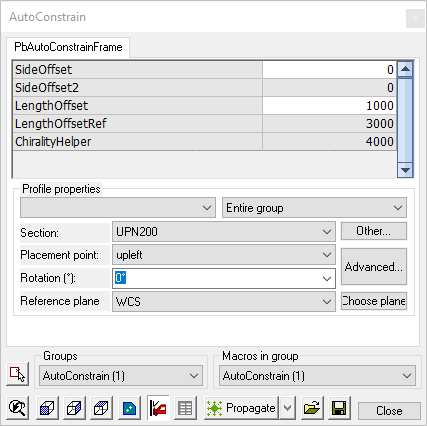Toggle the red forklift auto-update icon
Viewport: 427px width, 426px height.
click(x=158, y=408)
